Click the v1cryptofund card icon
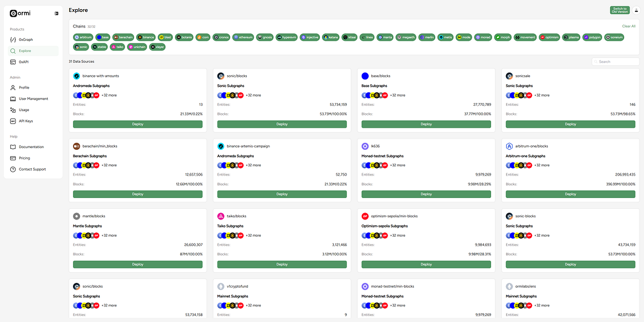Screen dimensions: 644x322 pyautogui.click(x=221, y=287)
